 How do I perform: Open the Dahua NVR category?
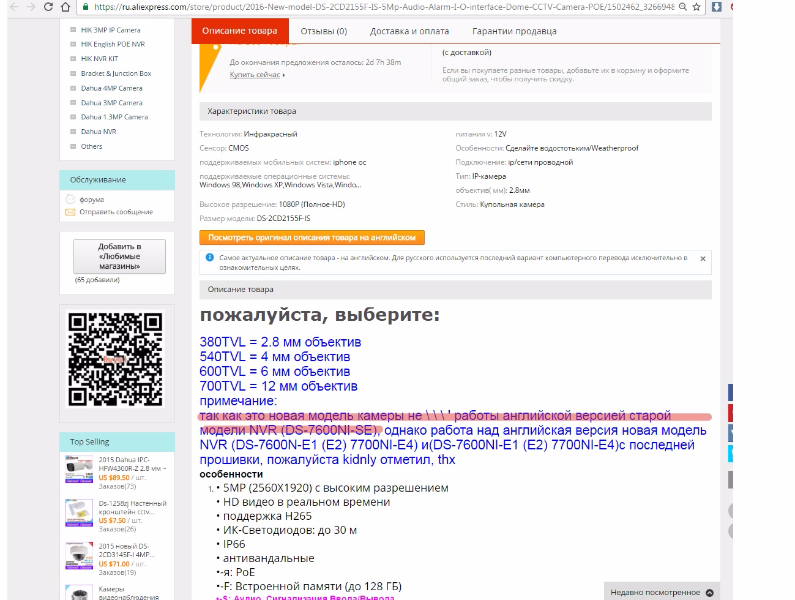click(98, 131)
